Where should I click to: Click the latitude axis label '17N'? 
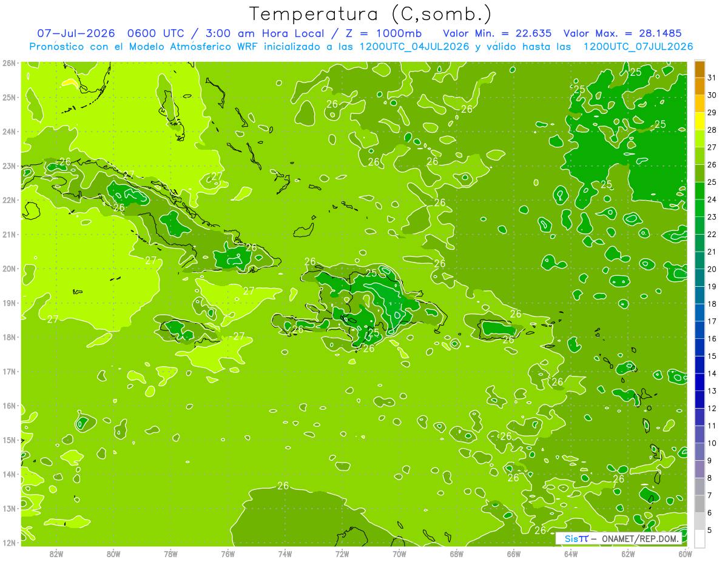coord(9,372)
